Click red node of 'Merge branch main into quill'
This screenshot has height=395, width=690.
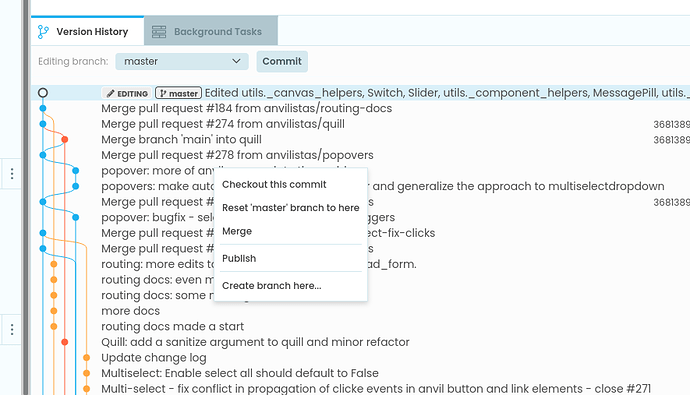point(65,139)
